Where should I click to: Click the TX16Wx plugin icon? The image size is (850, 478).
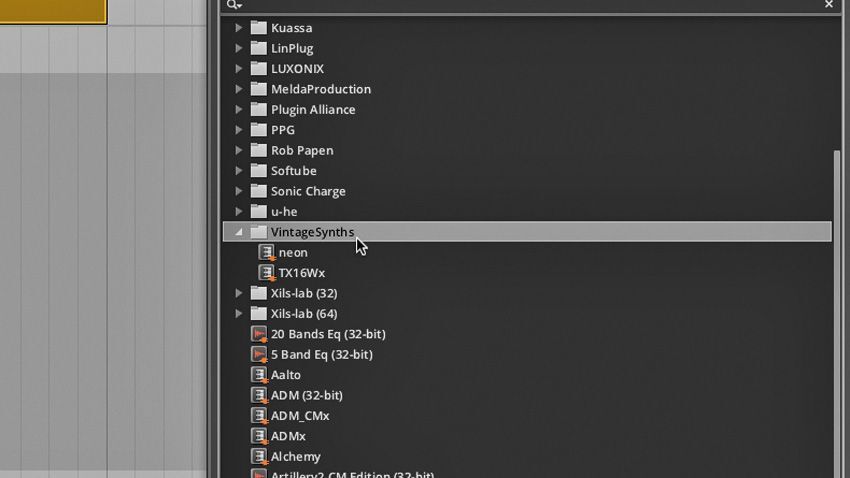pyautogui.click(x=267, y=273)
